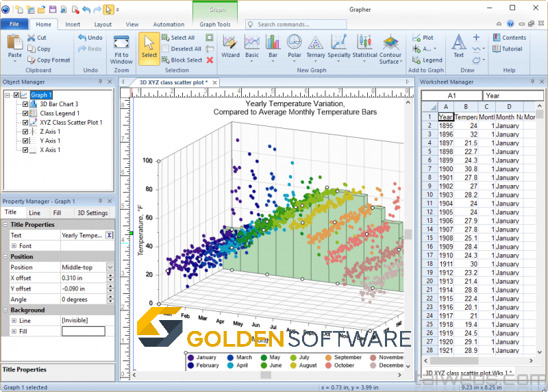Viewport: 548px width, 392px height.
Task: Collapse the Graph 1 tree node
Action: (x=8, y=95)
